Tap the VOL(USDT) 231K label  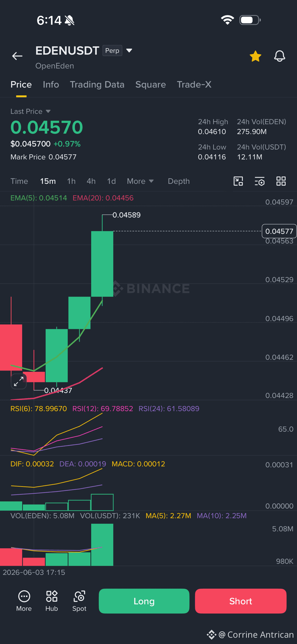coord(110,516)
